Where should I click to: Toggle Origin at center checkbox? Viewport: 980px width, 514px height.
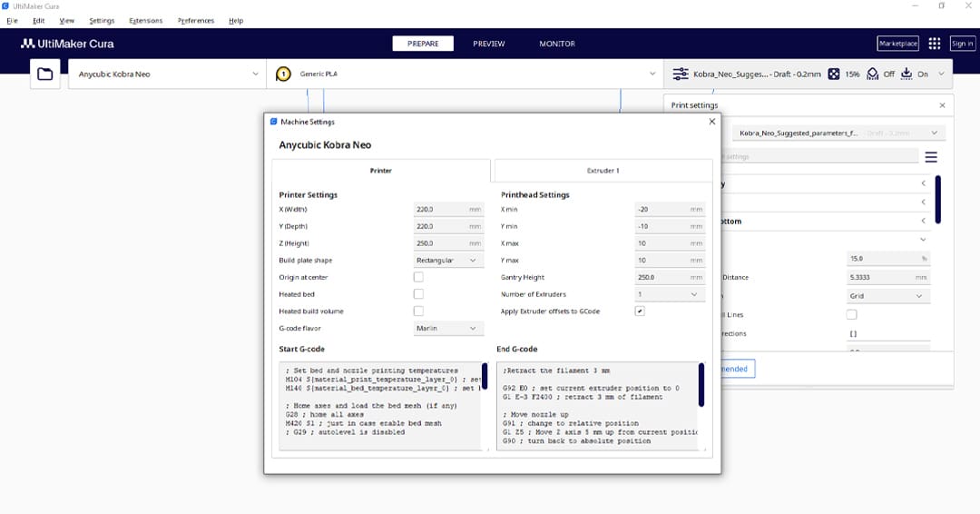coord(418,277)
